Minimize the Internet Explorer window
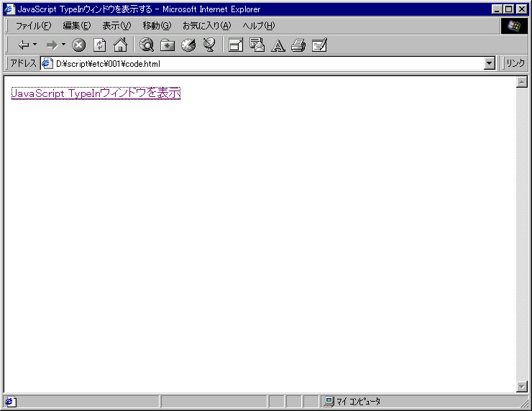Viewport: 532px width, 411px height. tap(497, 9)
